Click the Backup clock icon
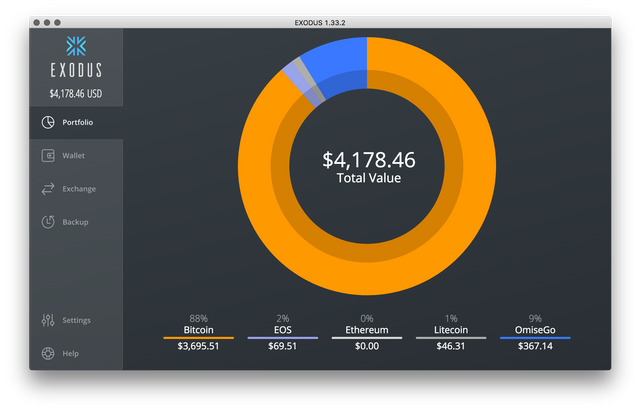 [48, 222]
